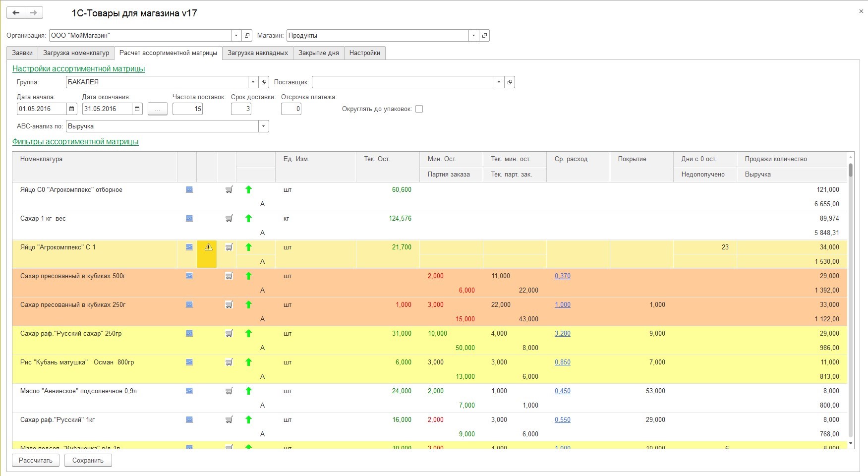Click picture icon in Яйцо Агрокомплекс С 1 row
This screenshot has width=868, height=476.
pyautogui.click(x=189, y=247)
